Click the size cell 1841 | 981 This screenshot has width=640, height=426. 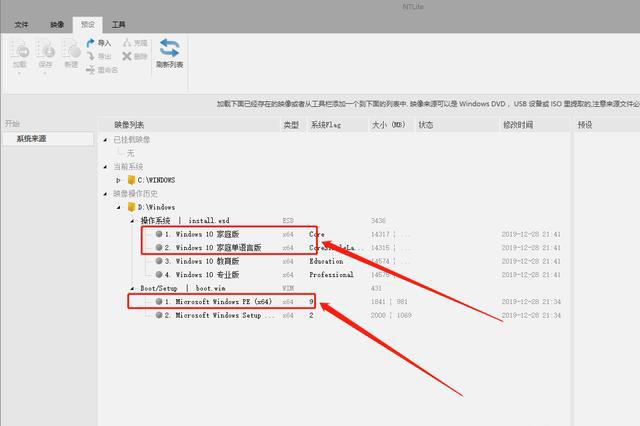(x=389, y=302)
